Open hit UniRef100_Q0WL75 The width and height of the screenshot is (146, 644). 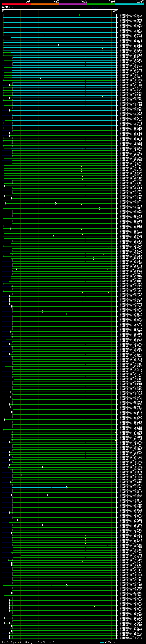[131, 15]
